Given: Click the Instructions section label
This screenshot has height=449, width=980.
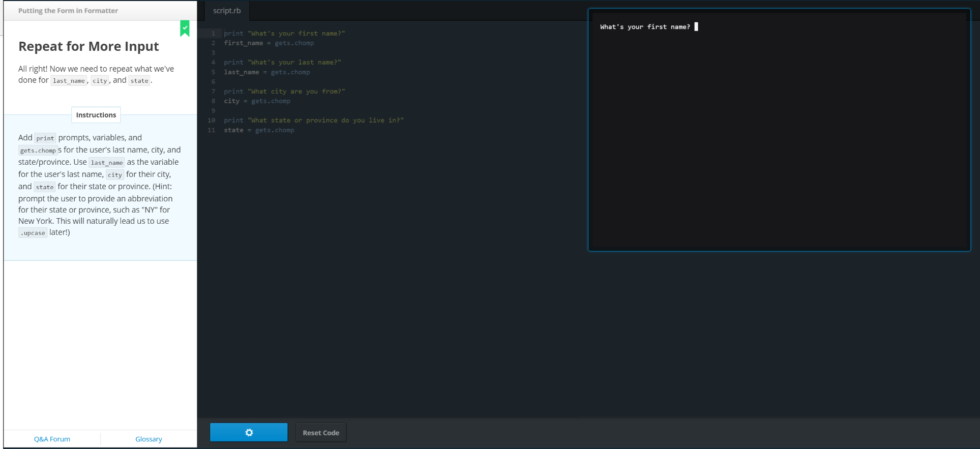Looking at the screenshot, I should [x=96, y=115].
